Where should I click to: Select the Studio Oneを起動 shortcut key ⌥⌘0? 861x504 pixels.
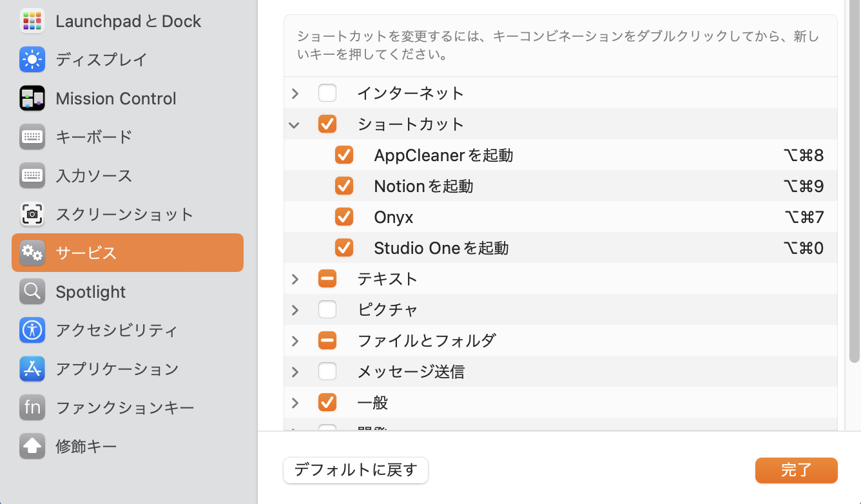[x=803, y=248]
